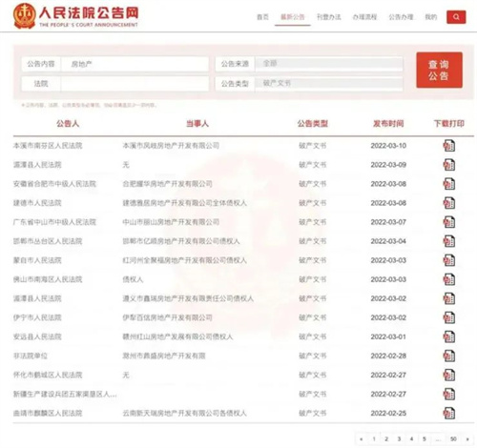Open 本溪市凤岐房地产开发有限公司 entry
Screen dimensions: 477x448
pyautogui.click(x=171, y=146)
